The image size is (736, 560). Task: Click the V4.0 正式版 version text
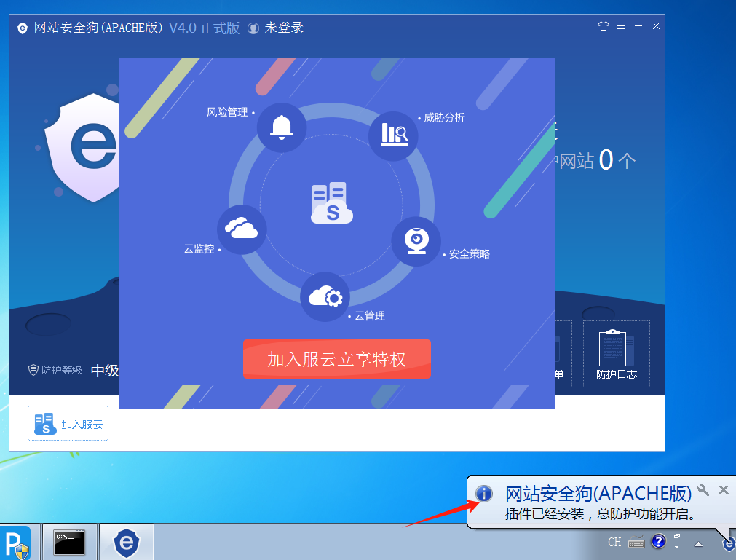click(204, 28)
